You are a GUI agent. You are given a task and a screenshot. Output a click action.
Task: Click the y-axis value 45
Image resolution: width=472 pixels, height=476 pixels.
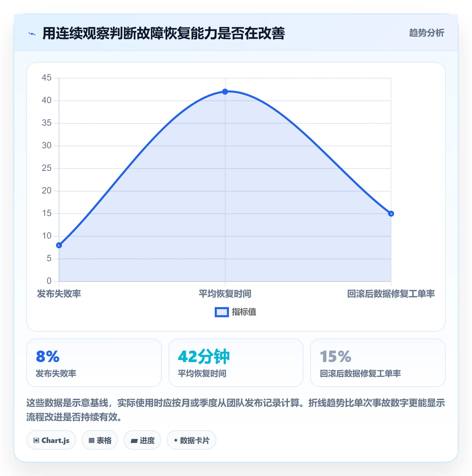pos(47,78)
